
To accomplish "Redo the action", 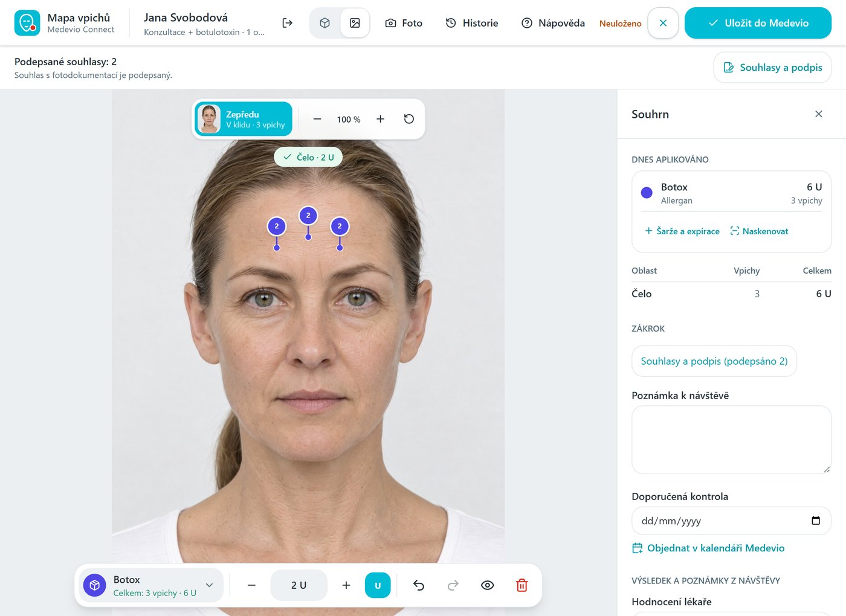I will click(x=453, y=585).
